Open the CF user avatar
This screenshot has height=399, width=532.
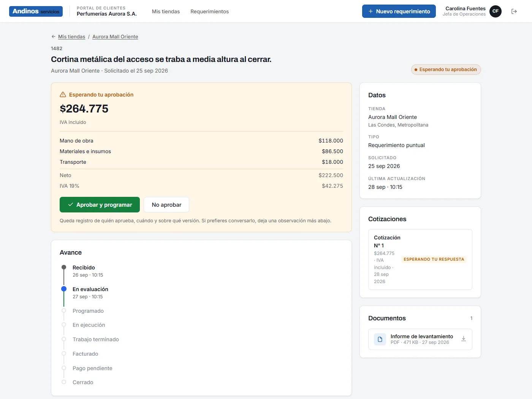(x=495, y=11)
